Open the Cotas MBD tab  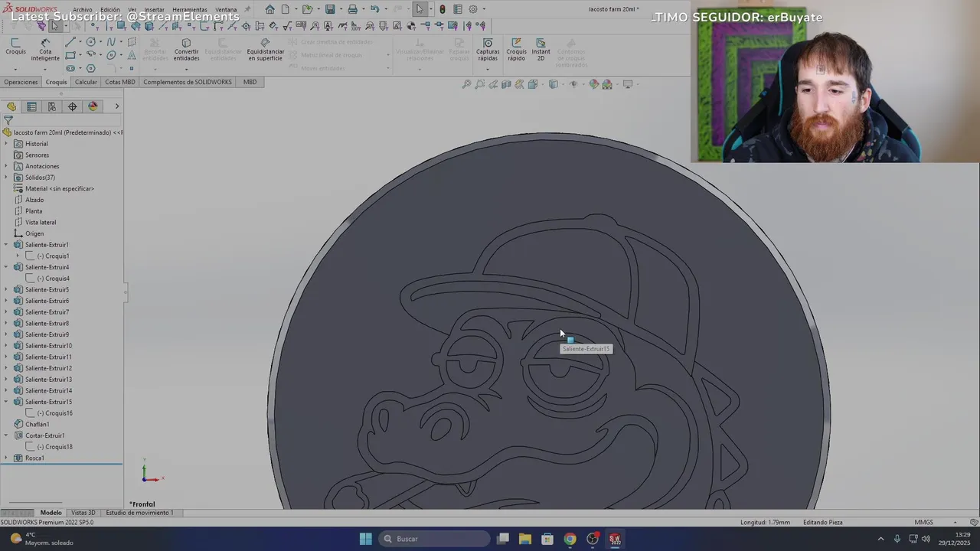tap(119, 82)
